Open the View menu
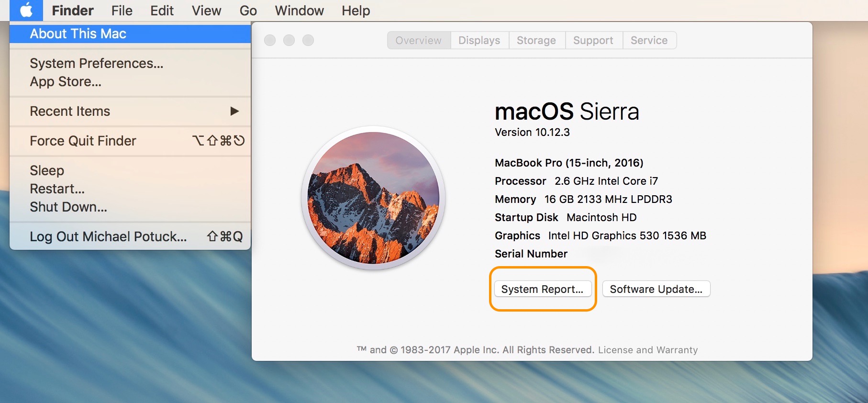The height and width of the screenshot is (403, 868). [207, 11]
